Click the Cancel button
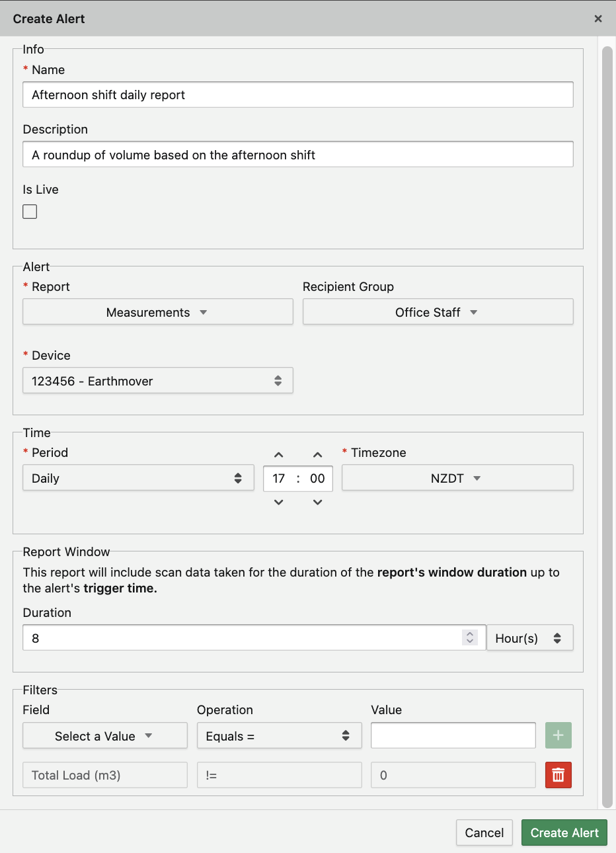Screen dimensions: 616x853 [x=484, y=833]
